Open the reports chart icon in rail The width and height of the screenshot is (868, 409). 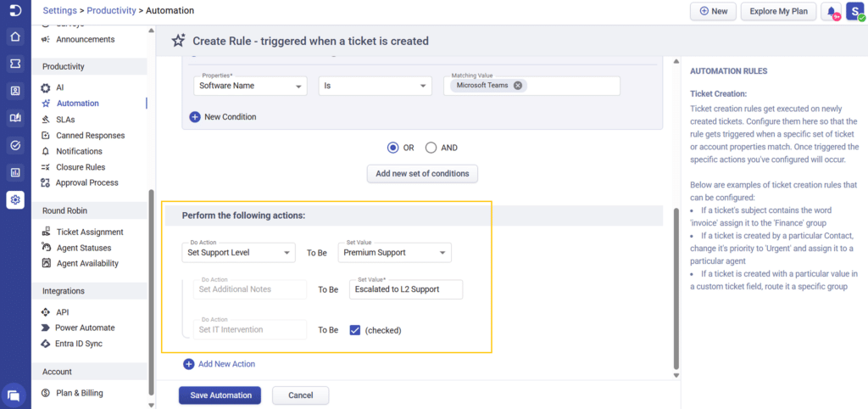pyautogui.click(x=15, y=172)
